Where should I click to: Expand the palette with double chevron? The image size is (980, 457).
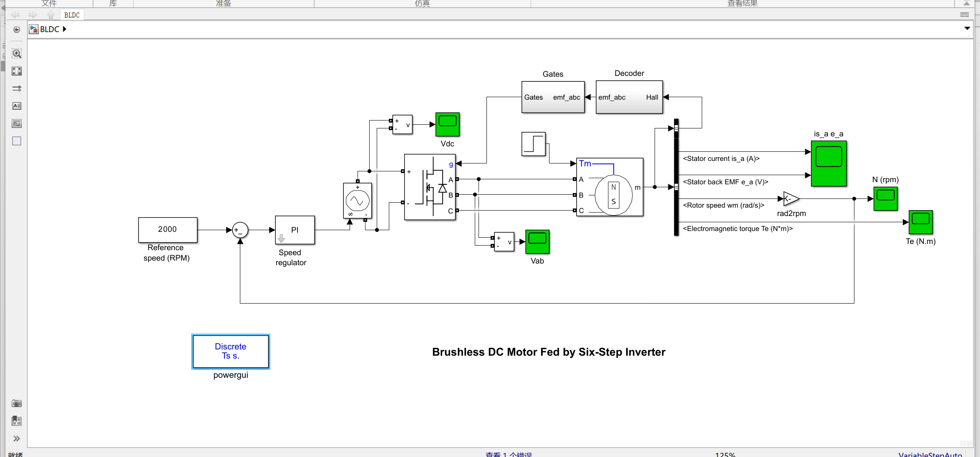(x=17, y=439)
